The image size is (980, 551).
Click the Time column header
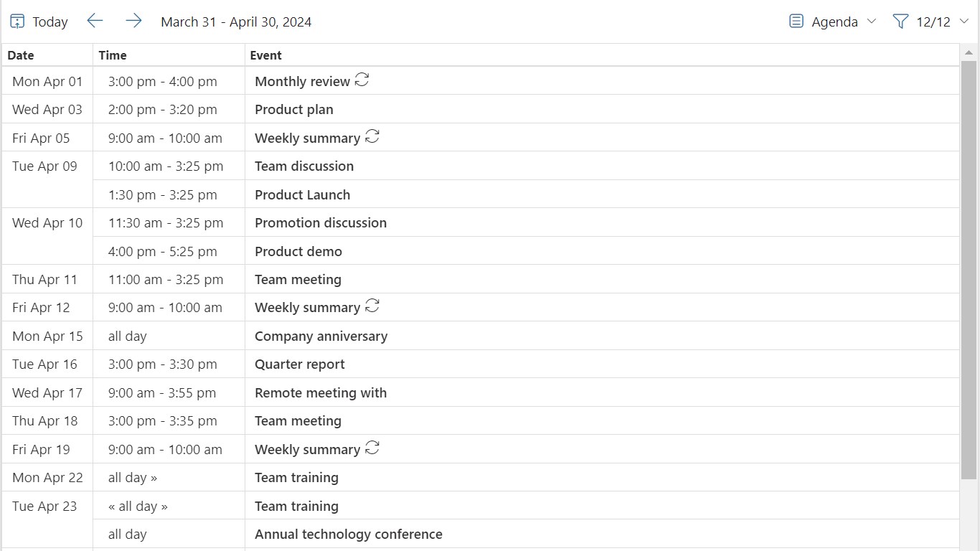pos(113,55)
